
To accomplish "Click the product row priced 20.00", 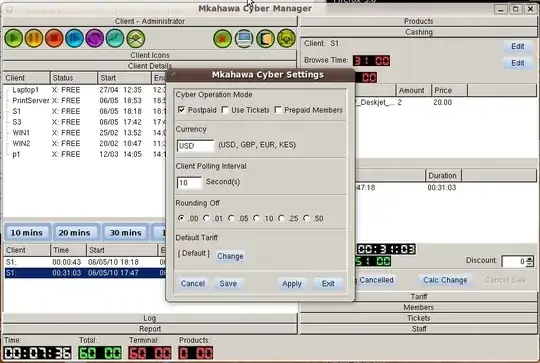I will point(446,102).
